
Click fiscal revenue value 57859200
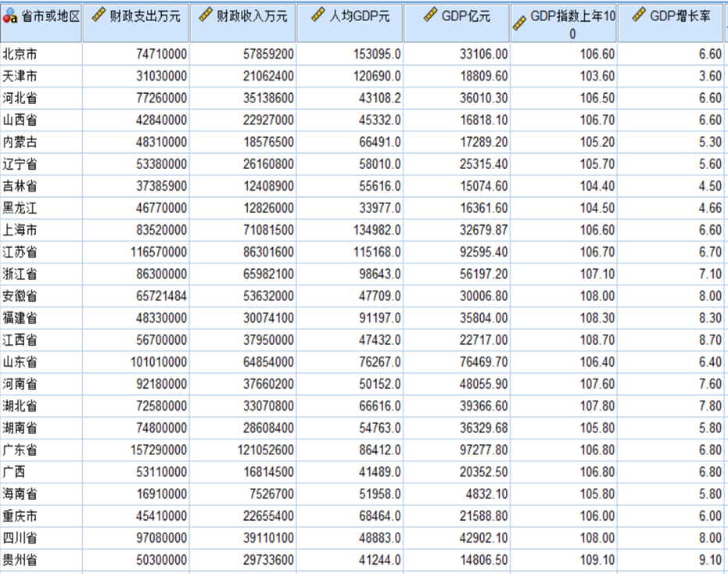click(x=268, y=54)
